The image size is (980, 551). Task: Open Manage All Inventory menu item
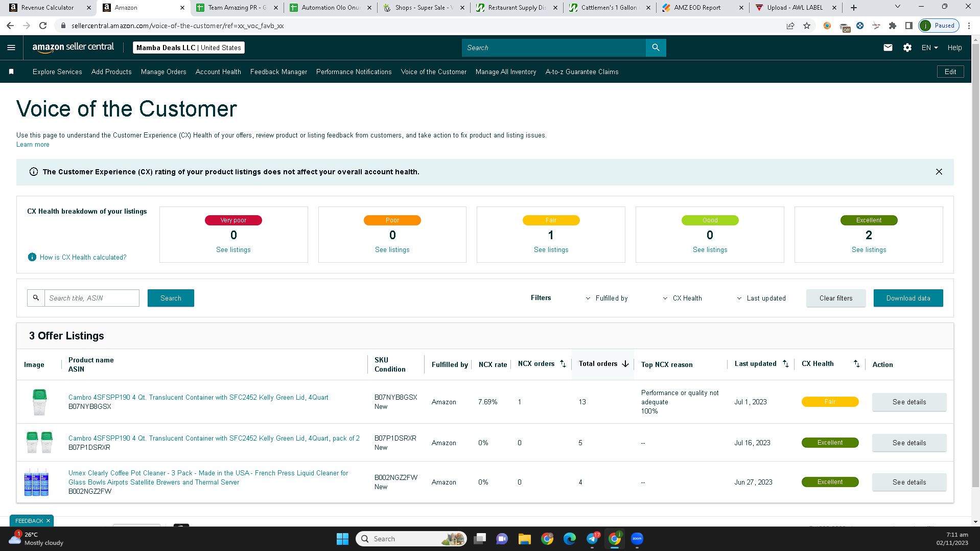(x=506, y=72)
